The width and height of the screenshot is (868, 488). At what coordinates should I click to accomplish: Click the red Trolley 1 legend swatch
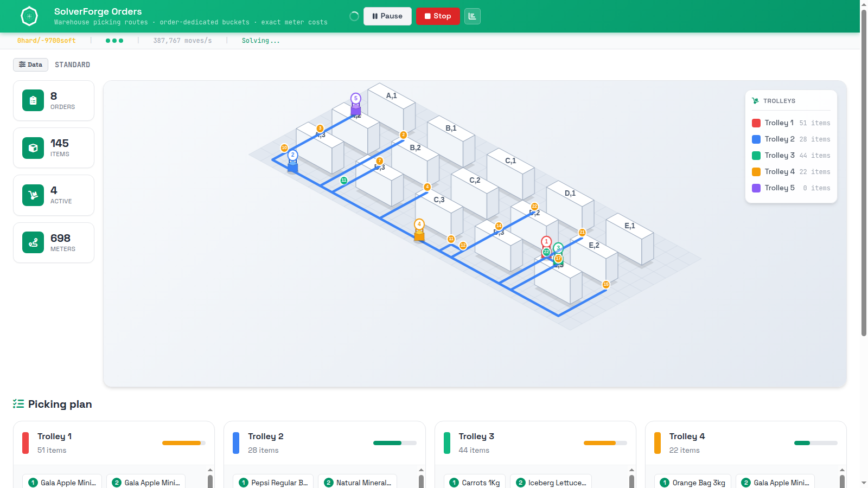coord(756,123)
